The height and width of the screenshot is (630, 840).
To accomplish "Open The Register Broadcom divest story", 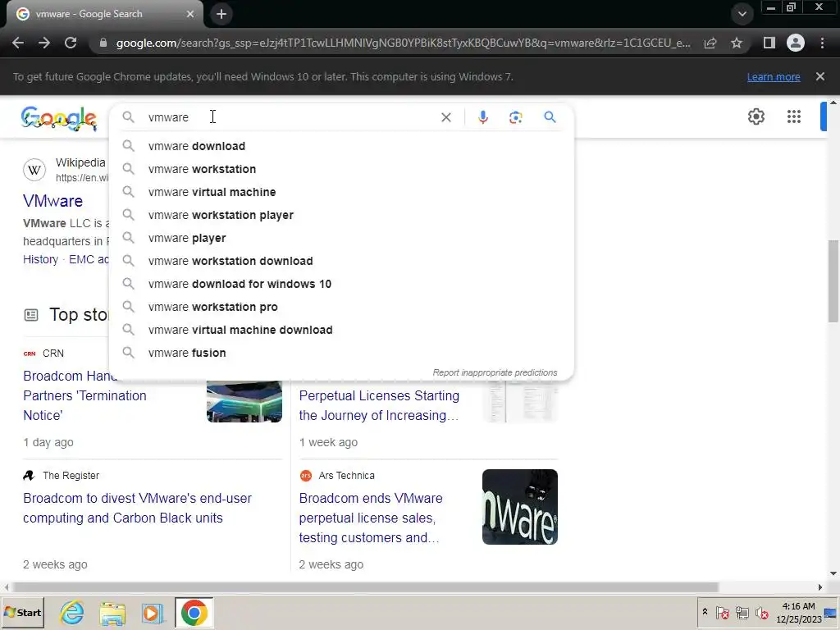I will [137, 508].
